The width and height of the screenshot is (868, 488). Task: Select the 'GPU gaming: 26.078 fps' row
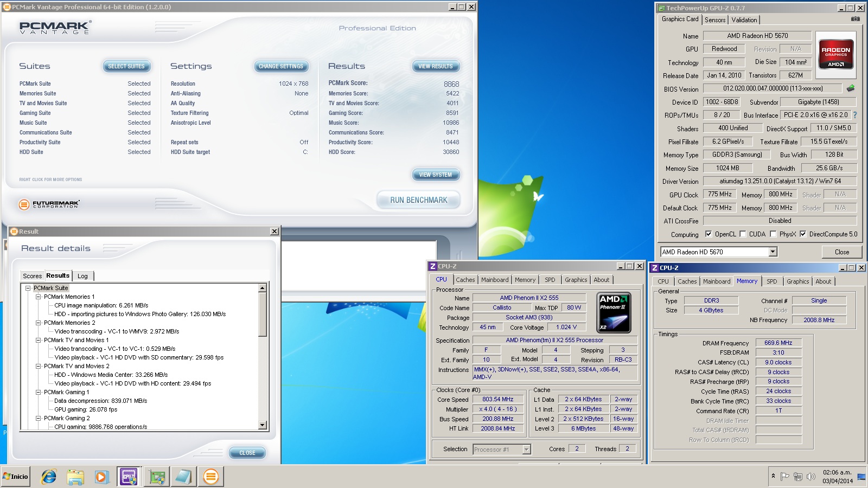tap(86, 409)
